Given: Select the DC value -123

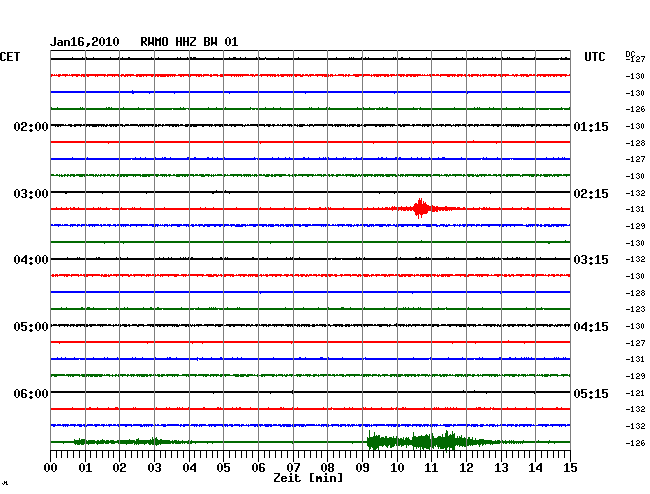Looking at the screenshot, I should pyautogui.click(x=635, y=309).
